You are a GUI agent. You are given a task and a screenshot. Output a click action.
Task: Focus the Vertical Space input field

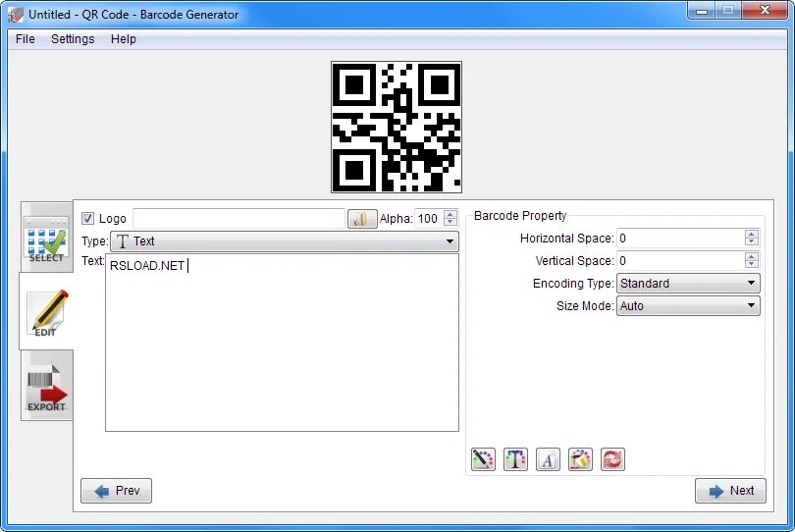tap(680, 261)
